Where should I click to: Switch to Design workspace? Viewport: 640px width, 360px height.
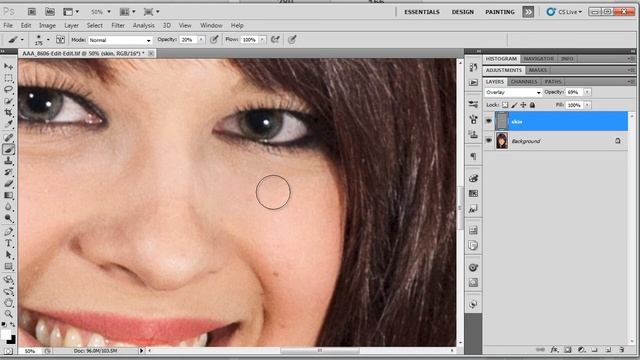(462, 12)
